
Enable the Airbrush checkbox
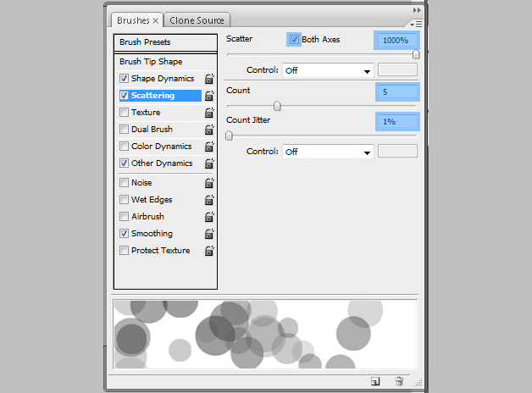[125, 216]
